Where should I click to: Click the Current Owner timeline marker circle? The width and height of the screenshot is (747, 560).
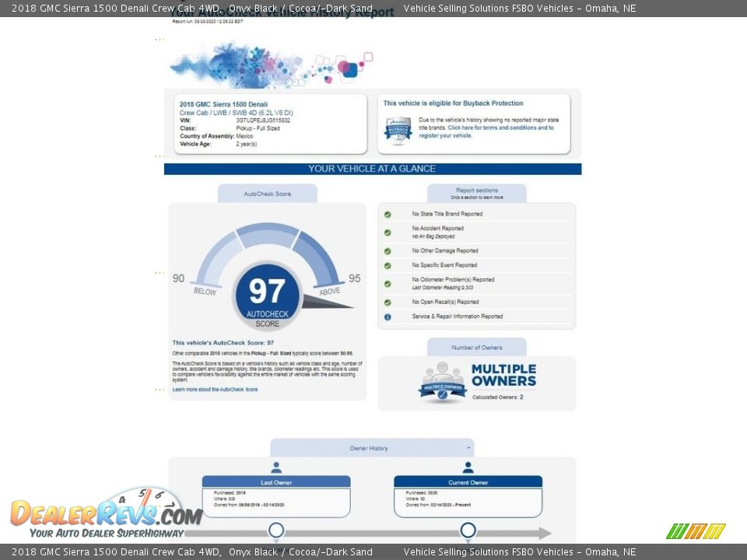(468, 530)
